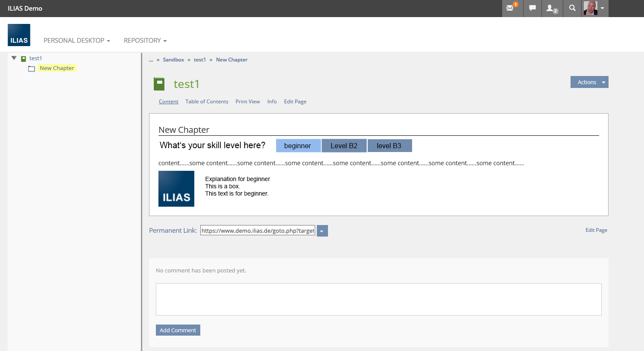Viewport: 644px width, 351px height.
Task: Click the green test1 book icon in tree
Action: tap(23, 58)
